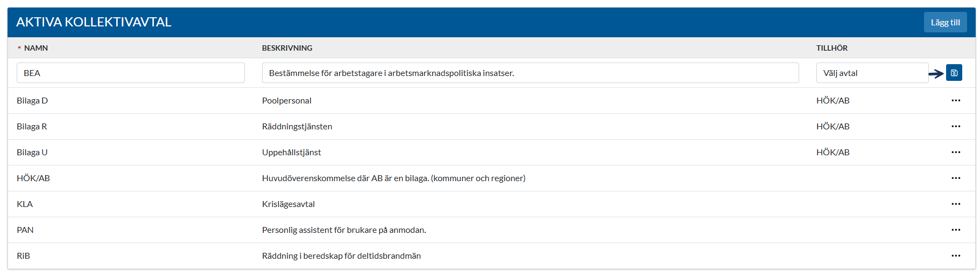Viewport: 980px width, 276px height.
Task: Open the Välj avtal dropdown
Action: [x=872, y=73]
